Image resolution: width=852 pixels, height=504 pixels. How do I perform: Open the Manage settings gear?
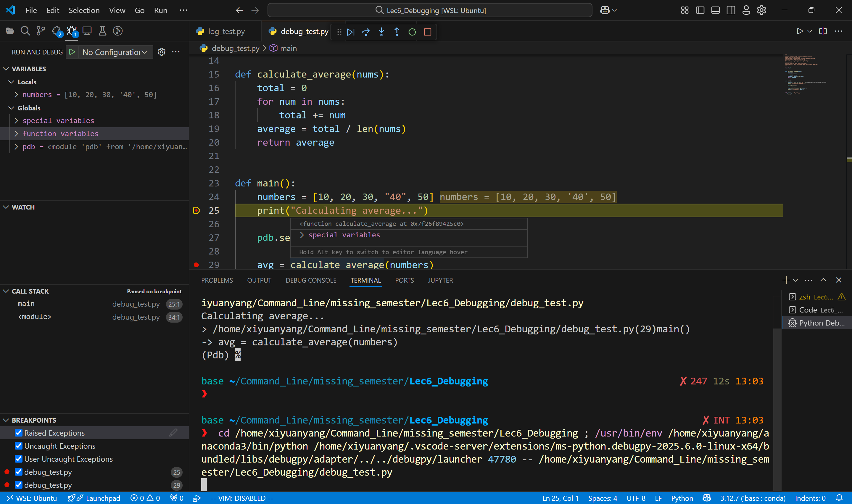762,10
